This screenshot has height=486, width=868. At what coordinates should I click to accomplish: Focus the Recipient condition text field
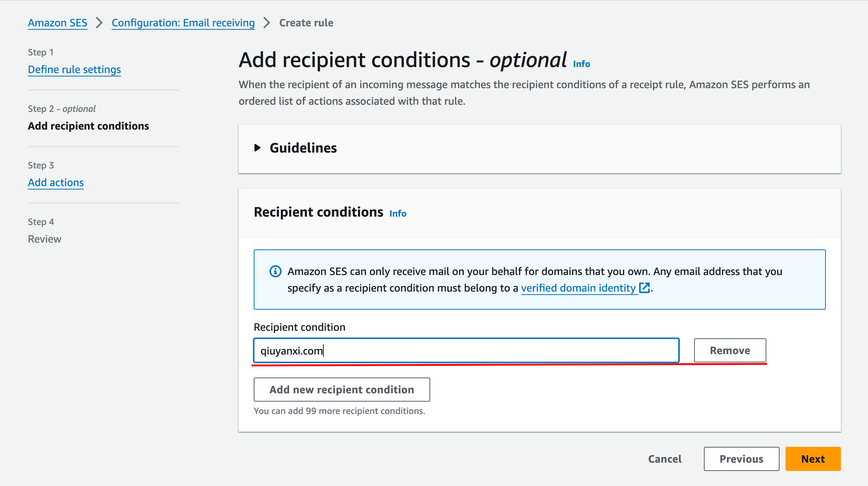[466, 351]
